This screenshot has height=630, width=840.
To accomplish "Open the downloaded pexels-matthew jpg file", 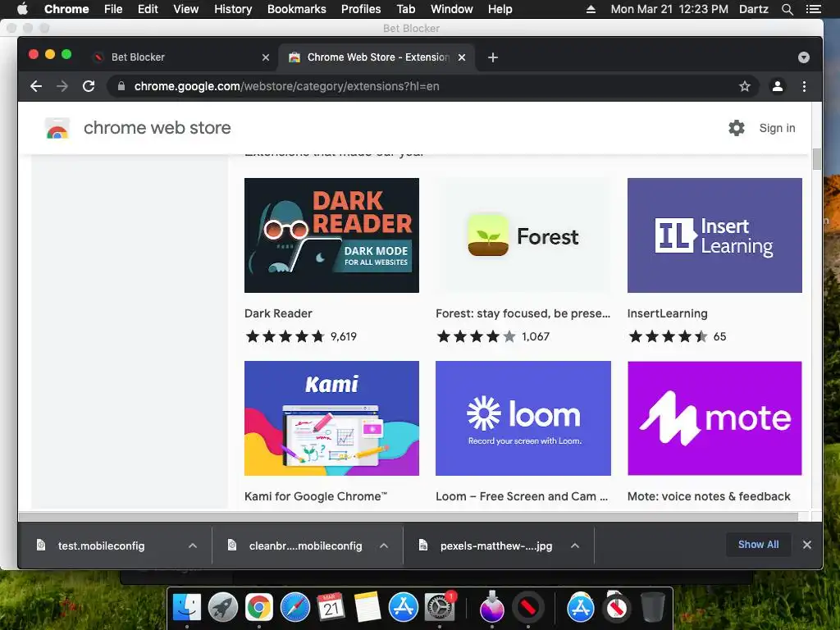I will pos(496,546).
